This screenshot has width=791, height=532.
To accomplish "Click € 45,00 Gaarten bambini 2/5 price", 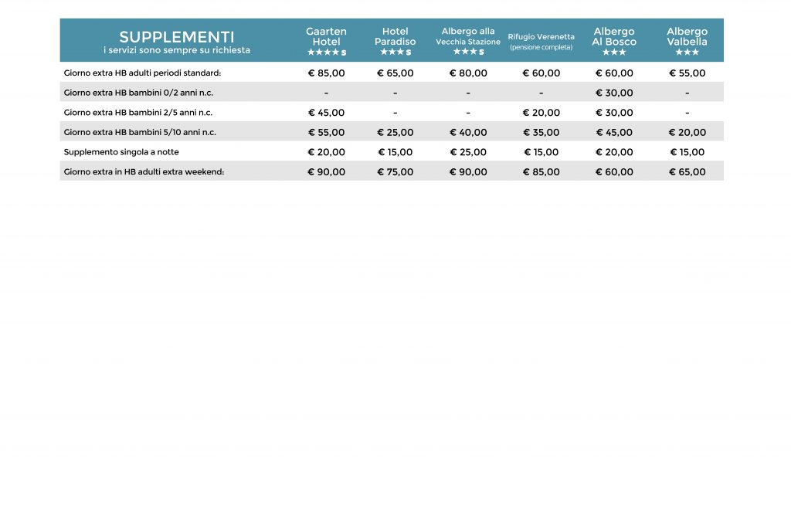I will point(327,113).
